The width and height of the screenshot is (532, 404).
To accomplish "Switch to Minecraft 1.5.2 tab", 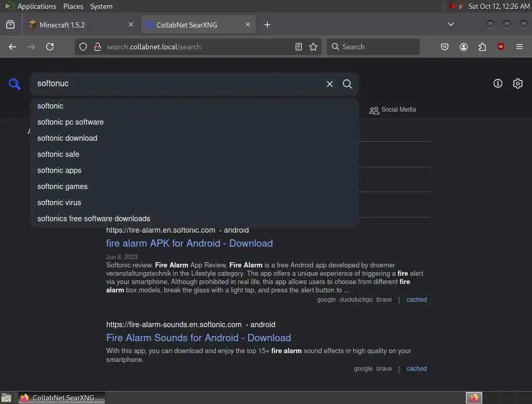I will pyautogui.click(x=81, y=25).
